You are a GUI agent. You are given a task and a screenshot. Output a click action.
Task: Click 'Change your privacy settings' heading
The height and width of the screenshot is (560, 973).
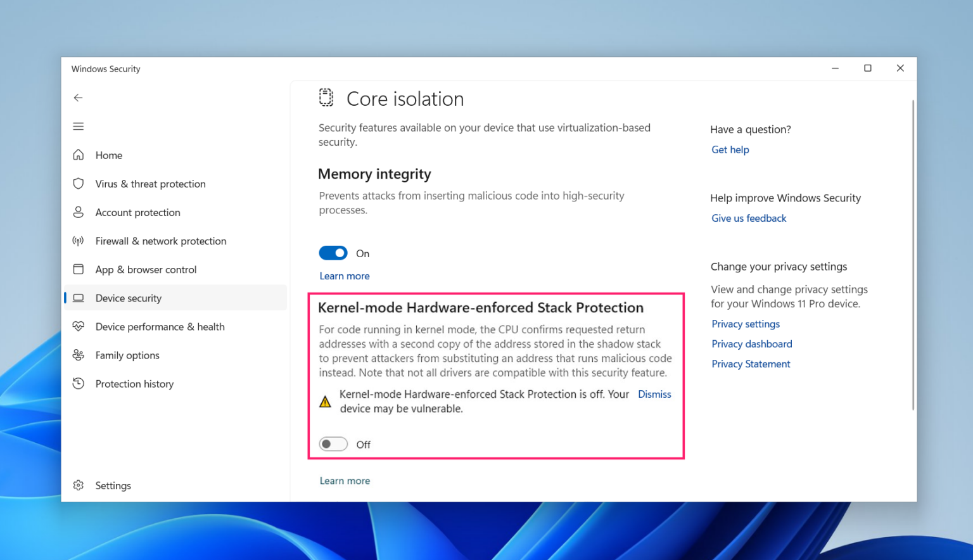coord(779,267)
